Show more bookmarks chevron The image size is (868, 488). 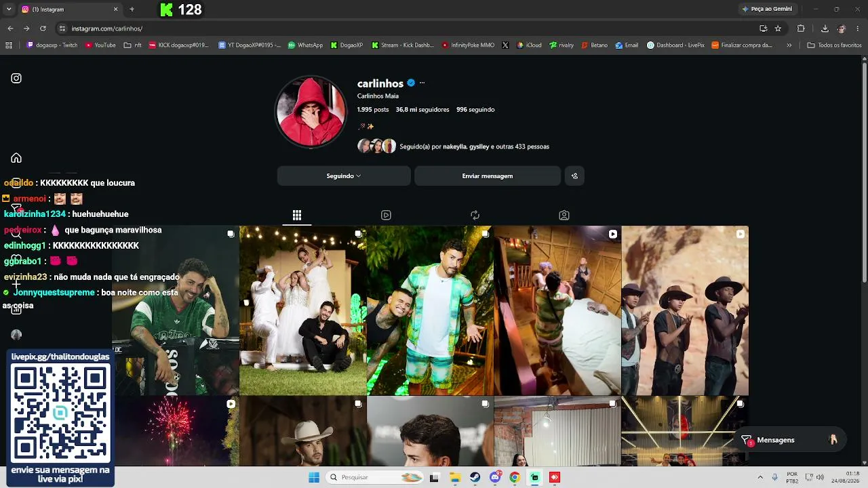click(789, 45)
